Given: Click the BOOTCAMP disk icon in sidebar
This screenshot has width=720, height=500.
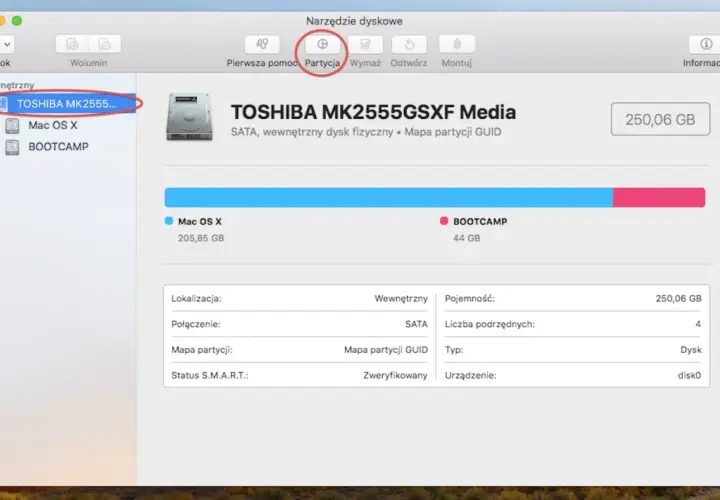Looking at the screenshot, I should pyautogui.click(x=12, y=147).
